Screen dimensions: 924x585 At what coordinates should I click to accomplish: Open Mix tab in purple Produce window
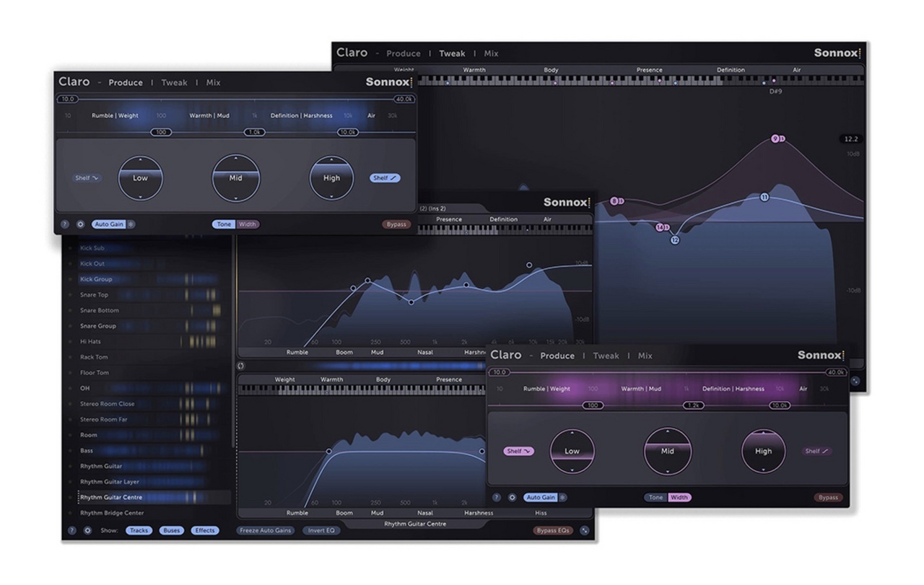point(645,356)
